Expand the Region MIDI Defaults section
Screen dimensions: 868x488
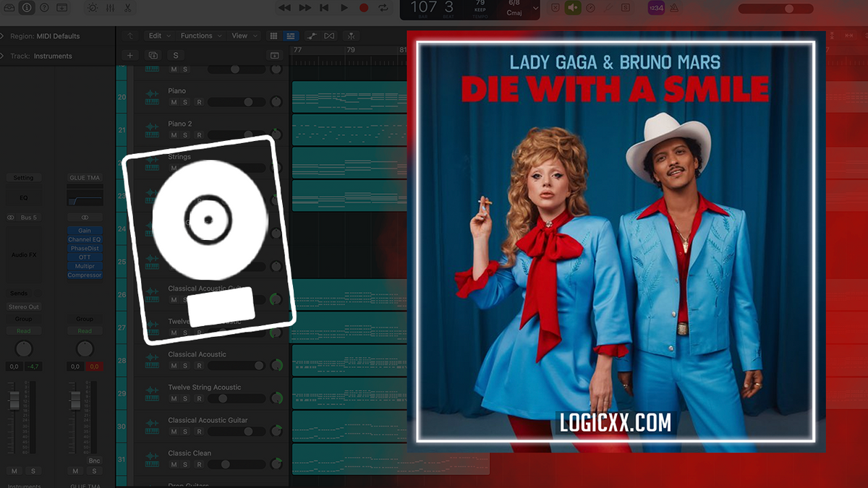click(3, 36)
